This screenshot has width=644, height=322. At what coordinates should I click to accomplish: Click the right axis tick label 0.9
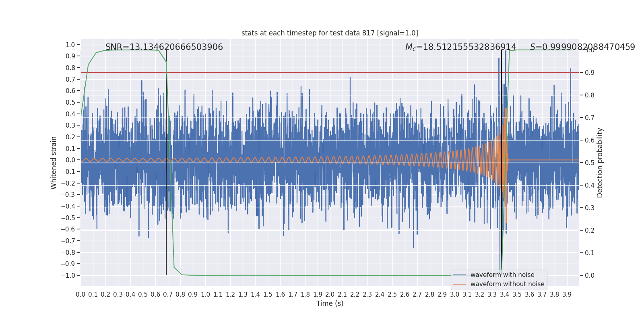click(x=590, y=72)
